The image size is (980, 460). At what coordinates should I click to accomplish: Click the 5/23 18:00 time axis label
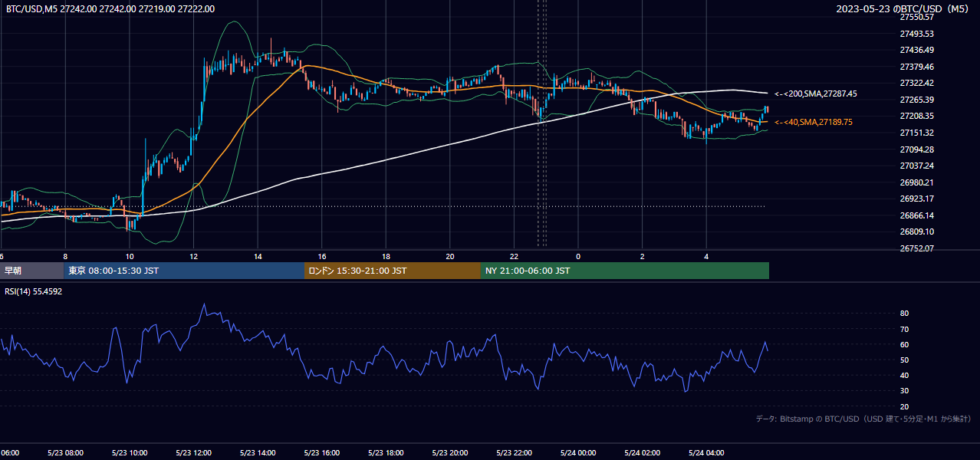coord(386,453)
